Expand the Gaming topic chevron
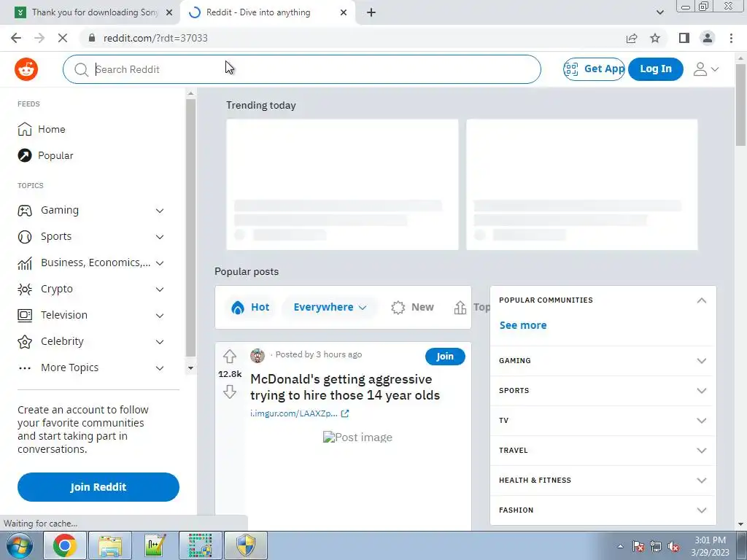747x560 pixels. pyautogui.click(x=160, y=211)
